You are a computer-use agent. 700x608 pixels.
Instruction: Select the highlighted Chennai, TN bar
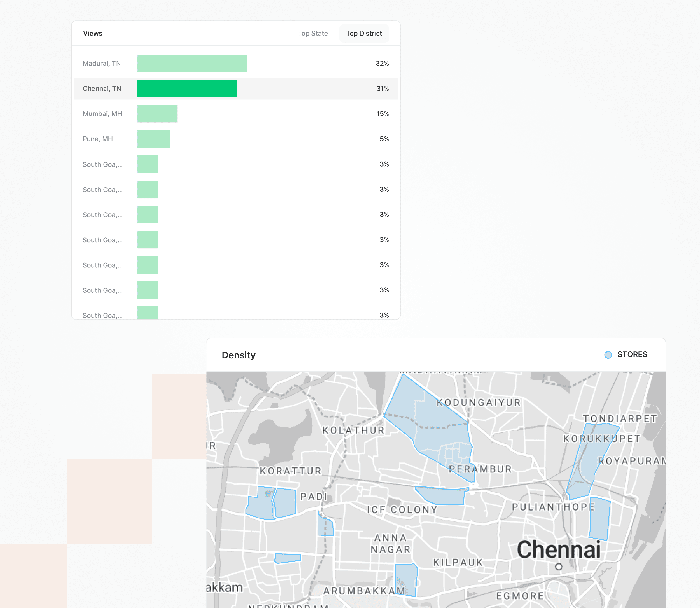pos(187,89)
